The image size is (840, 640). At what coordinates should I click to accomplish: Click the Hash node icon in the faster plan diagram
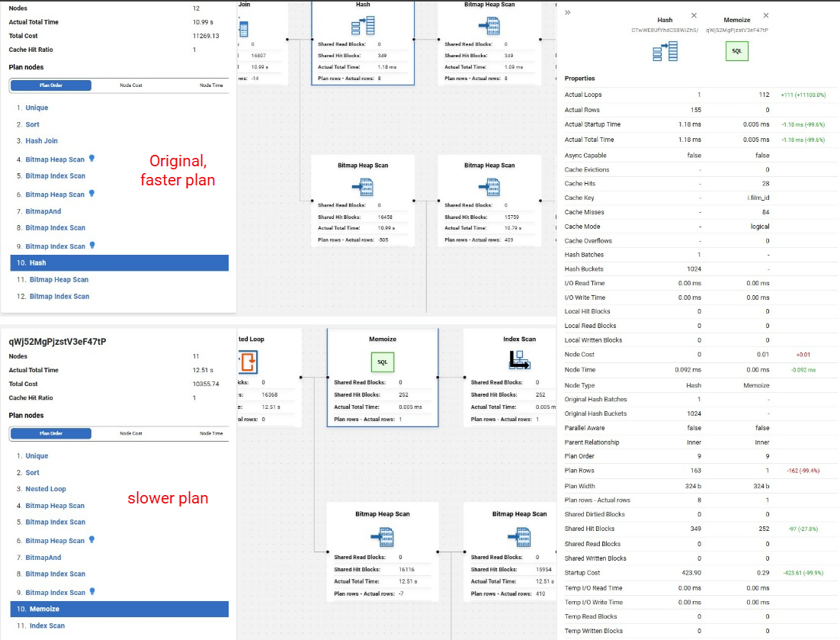click(363, 27)
